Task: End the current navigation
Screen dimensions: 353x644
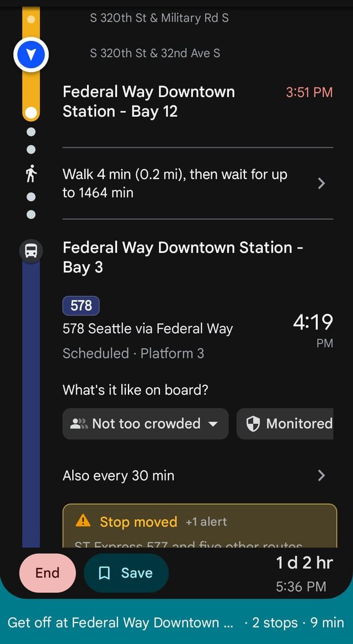Action: click(47, 573)
